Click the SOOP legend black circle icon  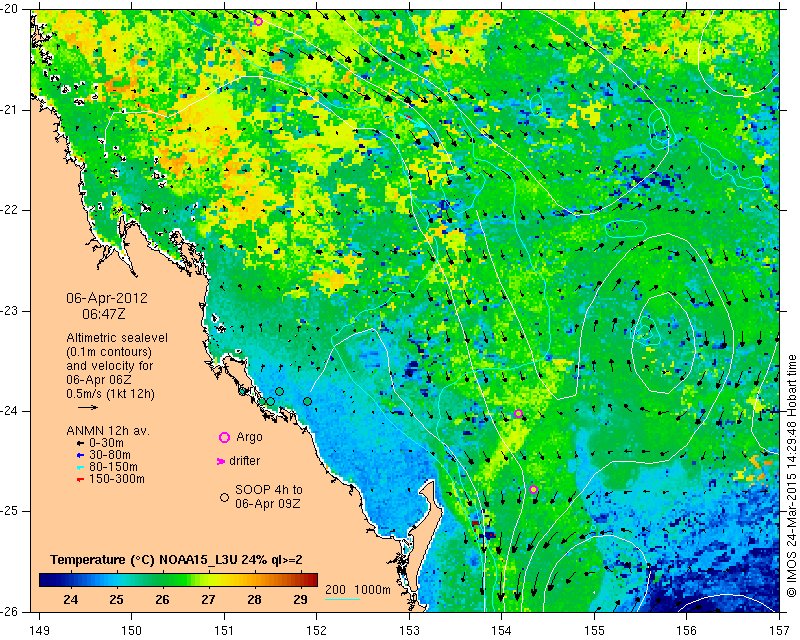(224, 497)
